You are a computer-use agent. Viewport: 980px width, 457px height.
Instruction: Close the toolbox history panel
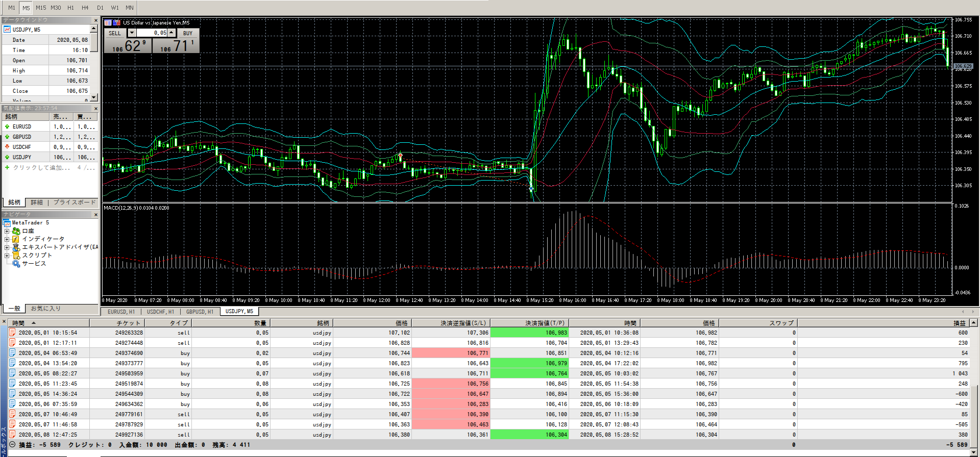(x=4, y=322)
